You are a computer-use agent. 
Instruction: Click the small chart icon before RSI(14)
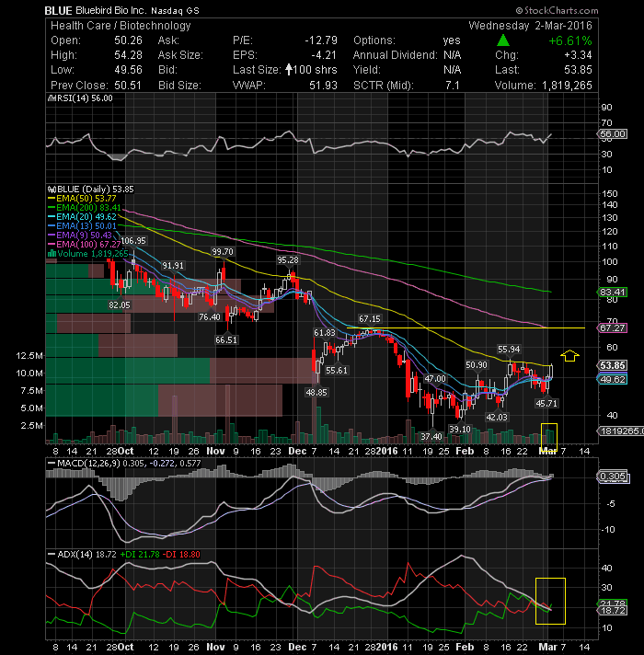click(52, 98)
